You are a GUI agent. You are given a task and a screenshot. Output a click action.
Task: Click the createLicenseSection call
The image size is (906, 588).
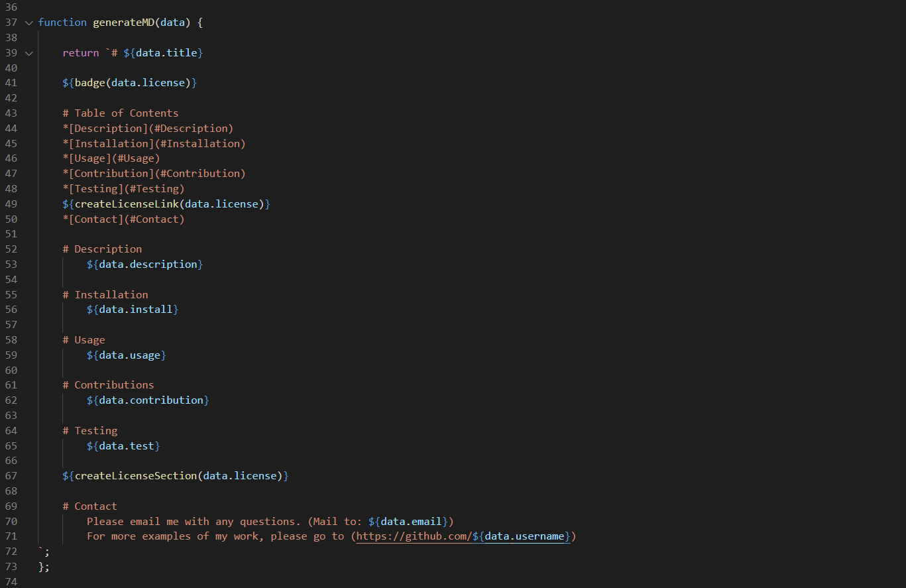click(x=176, y=476)
